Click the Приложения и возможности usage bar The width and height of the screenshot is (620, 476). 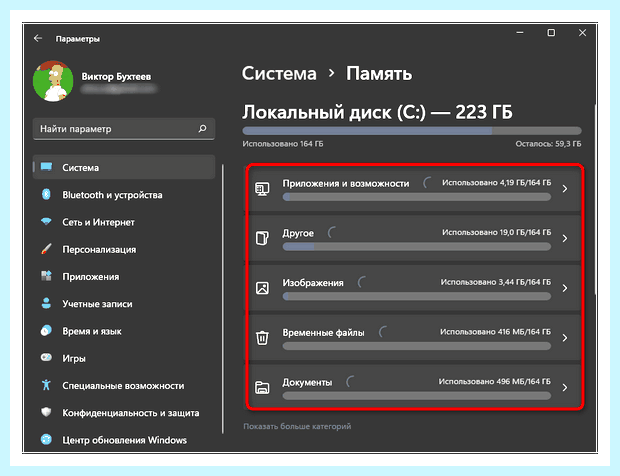point(417,197)
